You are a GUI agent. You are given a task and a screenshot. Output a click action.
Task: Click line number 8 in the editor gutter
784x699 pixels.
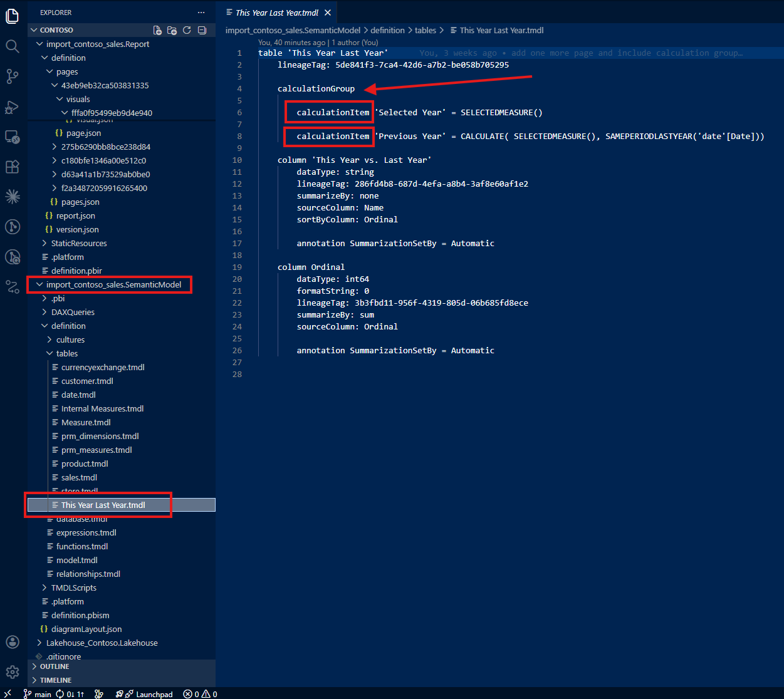point(239,136)
